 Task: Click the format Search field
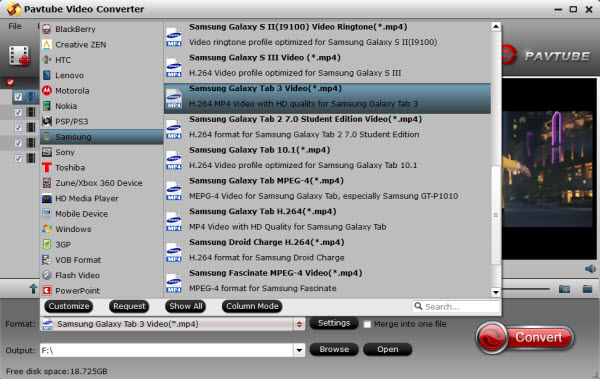456,306
